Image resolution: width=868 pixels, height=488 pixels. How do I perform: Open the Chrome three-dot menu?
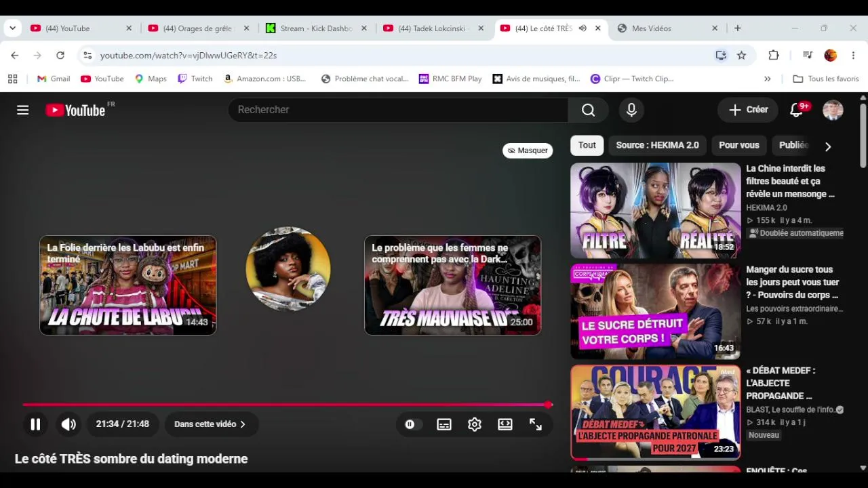(853, 56)
